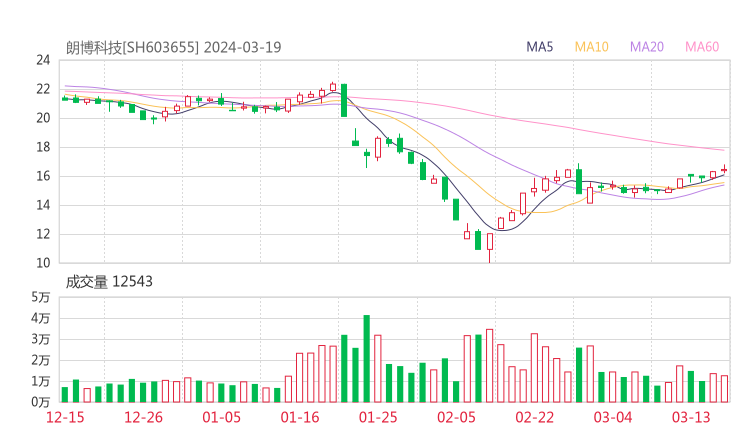
Task: Click the price axis label 16
Action: click(43, 176)
